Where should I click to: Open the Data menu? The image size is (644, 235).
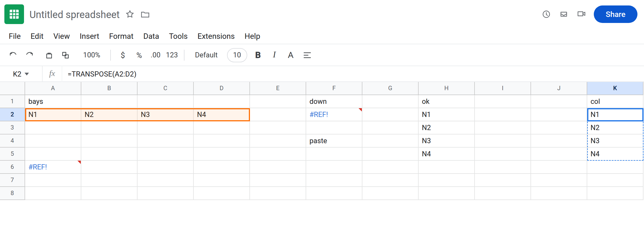[151, 36]
